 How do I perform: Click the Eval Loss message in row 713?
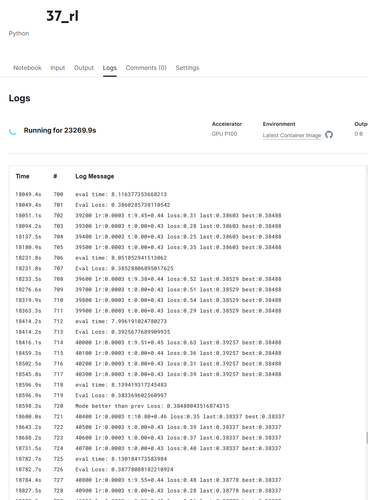(123, 332)
